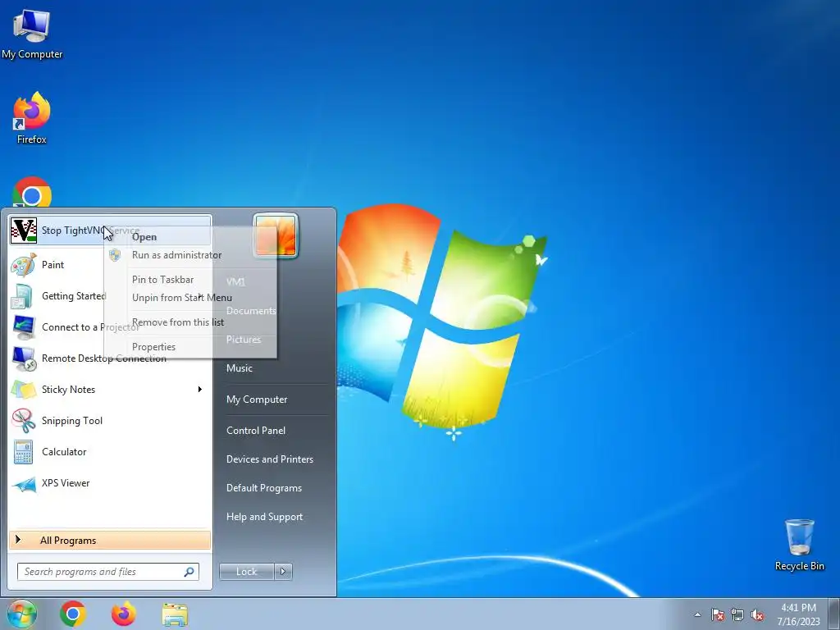Screen dimensions: 840x630
Task: Select the Google Chrome desktop icon
Action: coord(32,192)
